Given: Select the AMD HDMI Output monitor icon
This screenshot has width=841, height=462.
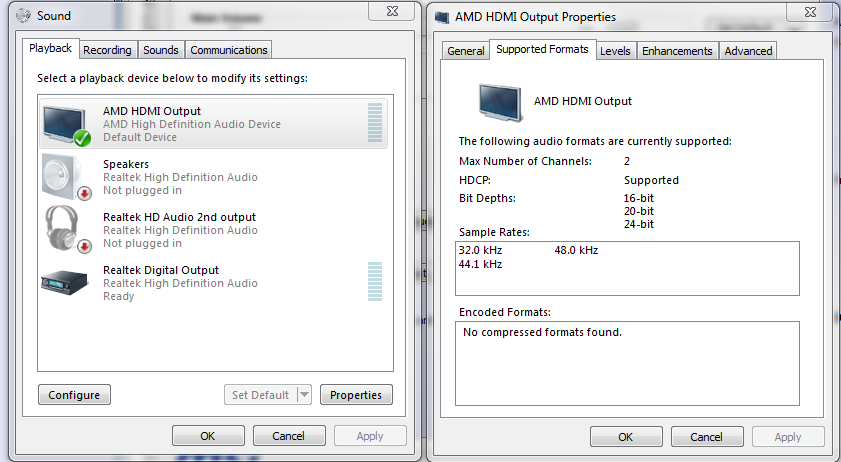Looking at the screenshot, I should pyautogui.click(x=67, y=124).
